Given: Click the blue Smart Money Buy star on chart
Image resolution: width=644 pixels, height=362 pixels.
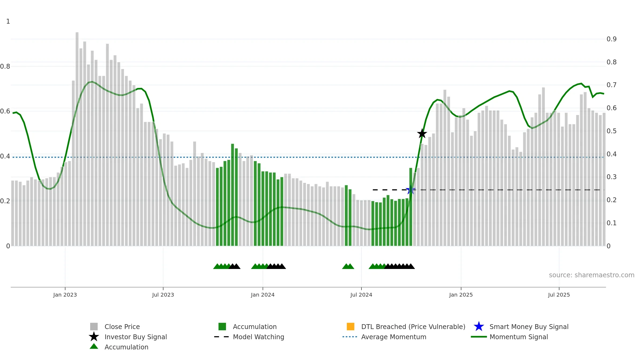Looking at the screenshot, I should (x=411, y=190).
